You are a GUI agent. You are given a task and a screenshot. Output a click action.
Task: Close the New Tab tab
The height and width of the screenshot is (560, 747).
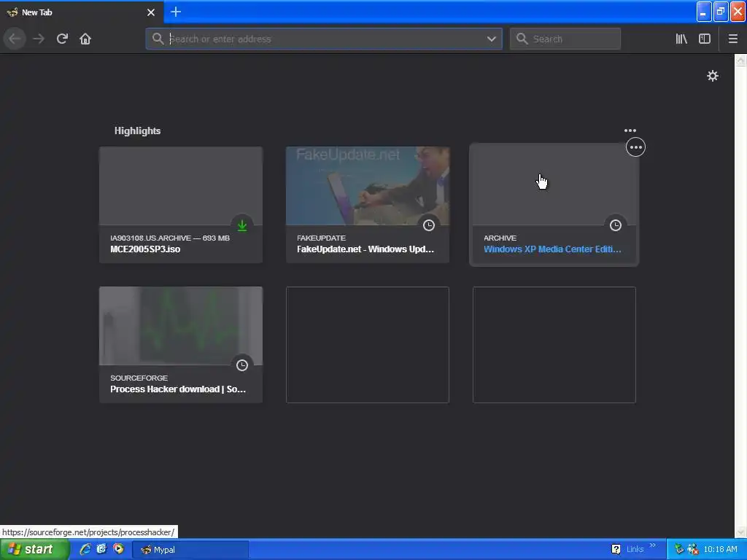pos(151,12)
